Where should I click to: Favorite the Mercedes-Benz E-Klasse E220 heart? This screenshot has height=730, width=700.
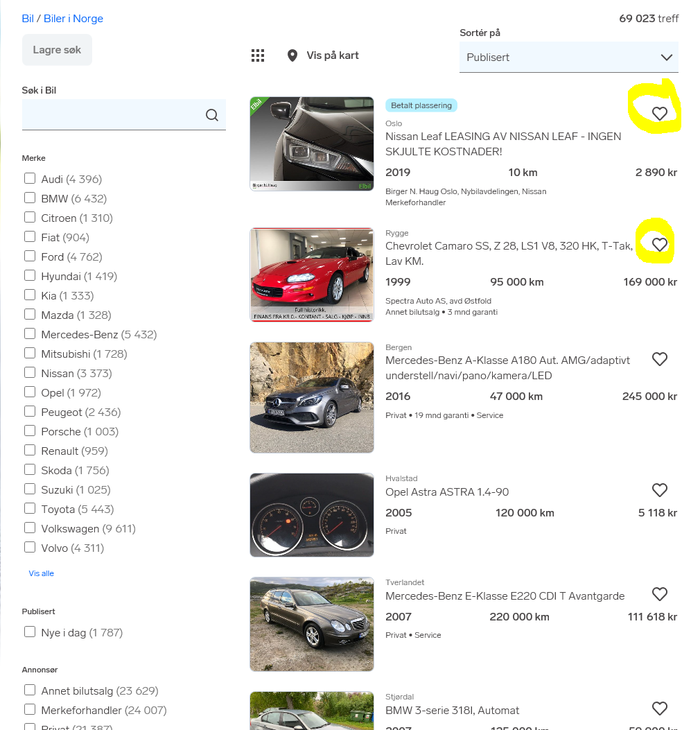pos(659,594)
